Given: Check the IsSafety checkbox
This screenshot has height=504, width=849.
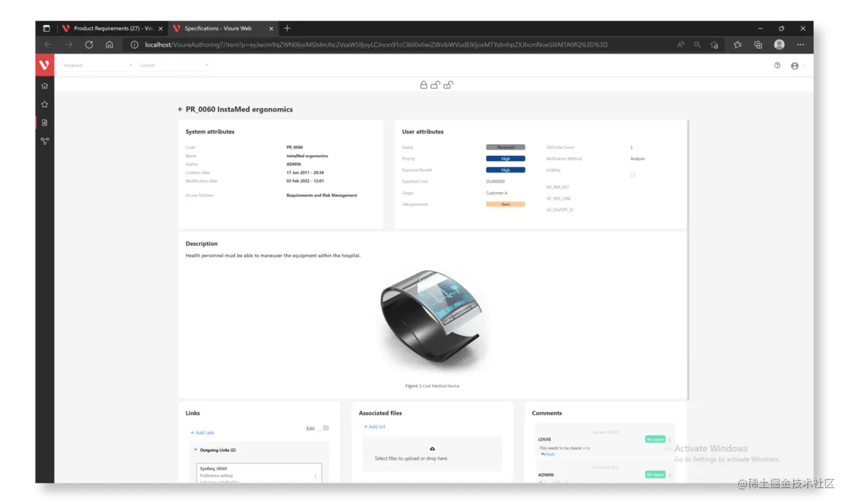Looking at the screenshot, I should coord(633,175).
